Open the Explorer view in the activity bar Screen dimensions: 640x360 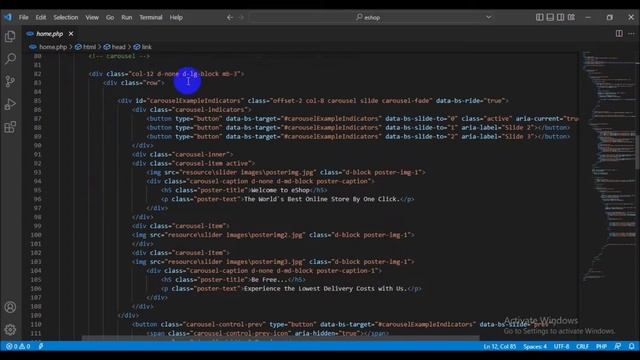[10, 37]
